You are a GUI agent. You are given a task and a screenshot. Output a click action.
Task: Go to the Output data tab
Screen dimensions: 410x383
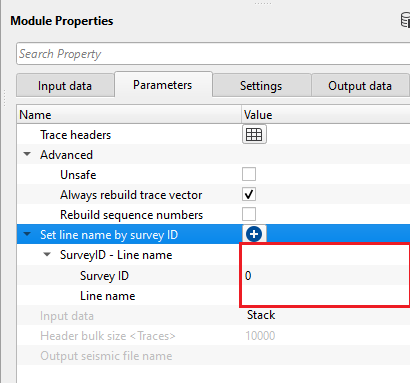coord(360,86)
